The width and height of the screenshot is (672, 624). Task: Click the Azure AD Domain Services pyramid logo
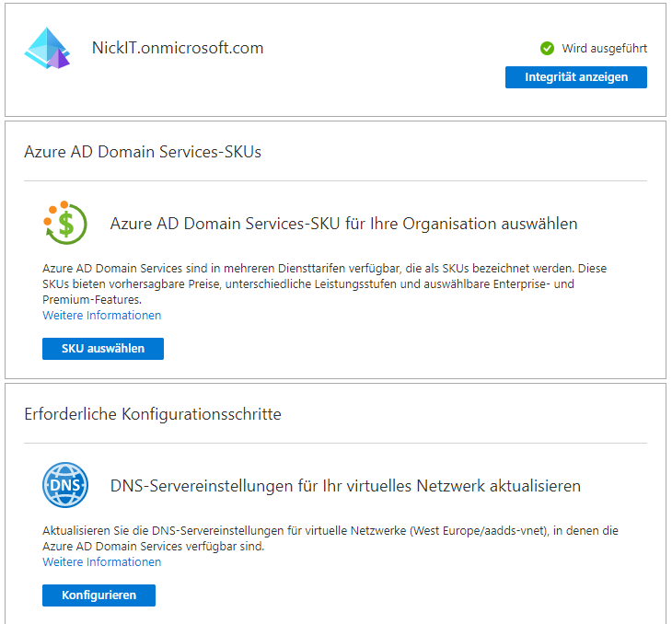pyautogui.click(x=47, y=49)
